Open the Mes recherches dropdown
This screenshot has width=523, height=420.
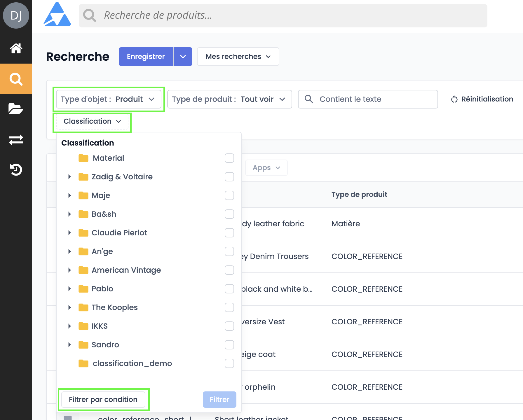[x=238, y=57]
